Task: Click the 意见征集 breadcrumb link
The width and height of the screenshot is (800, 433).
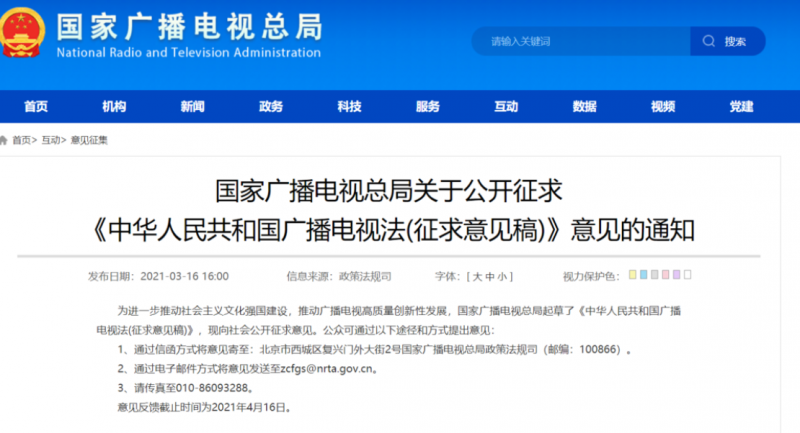Action: (89, 141)
